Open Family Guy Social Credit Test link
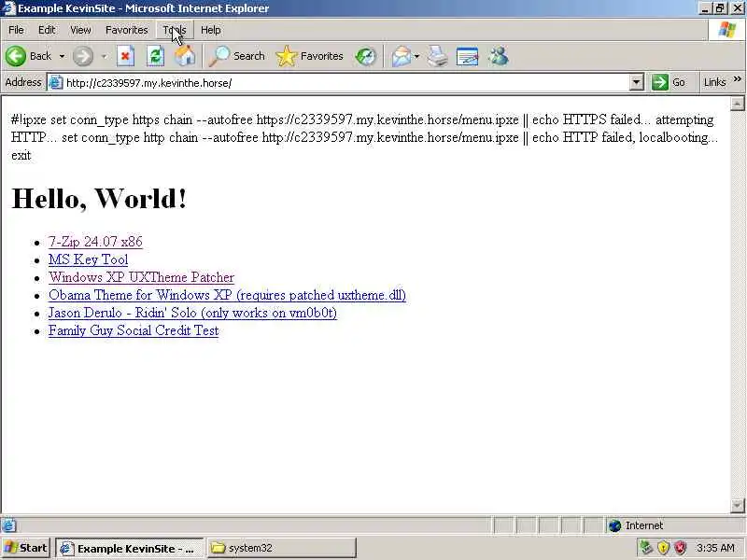 click(134, 330)
